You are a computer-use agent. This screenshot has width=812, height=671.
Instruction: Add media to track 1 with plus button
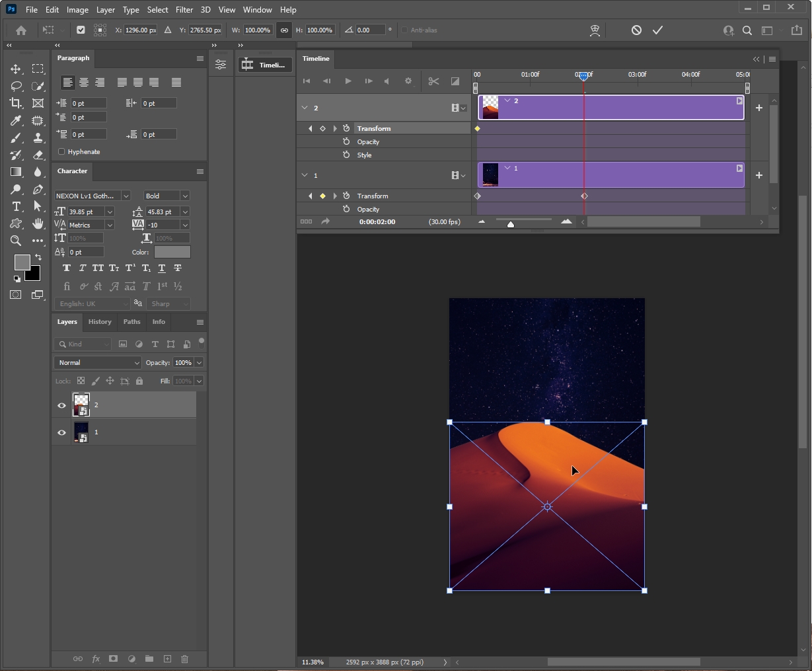click(x=759, y=175)
